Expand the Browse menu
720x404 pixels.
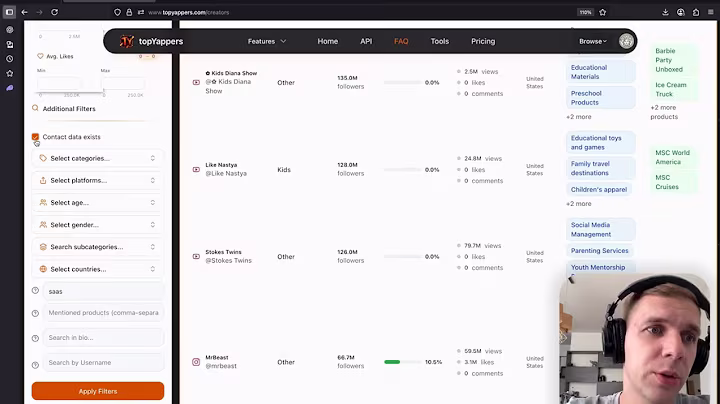pyautogui.click(x=593, y=41)
